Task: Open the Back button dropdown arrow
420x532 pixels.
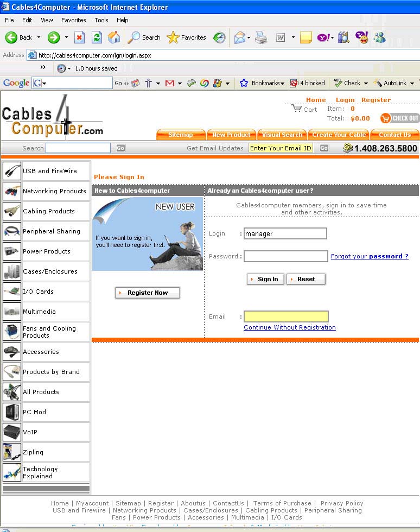Action: pos(39,37)
